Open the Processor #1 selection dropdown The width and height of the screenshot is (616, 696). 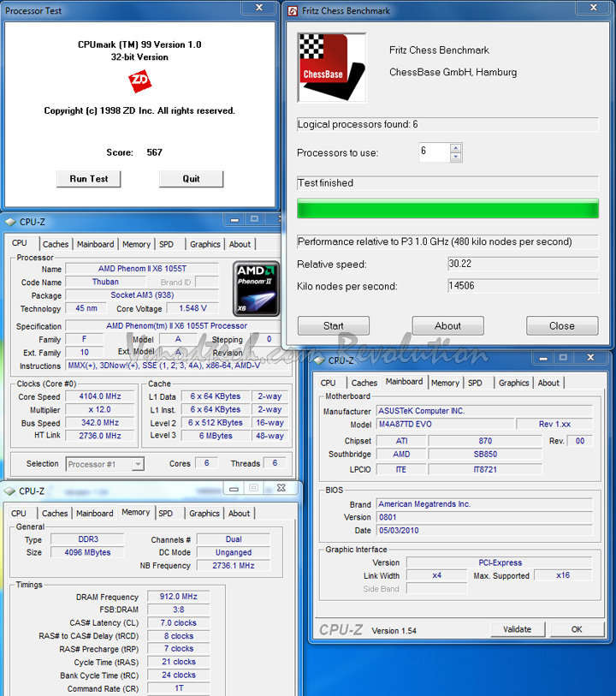[138, 464]
